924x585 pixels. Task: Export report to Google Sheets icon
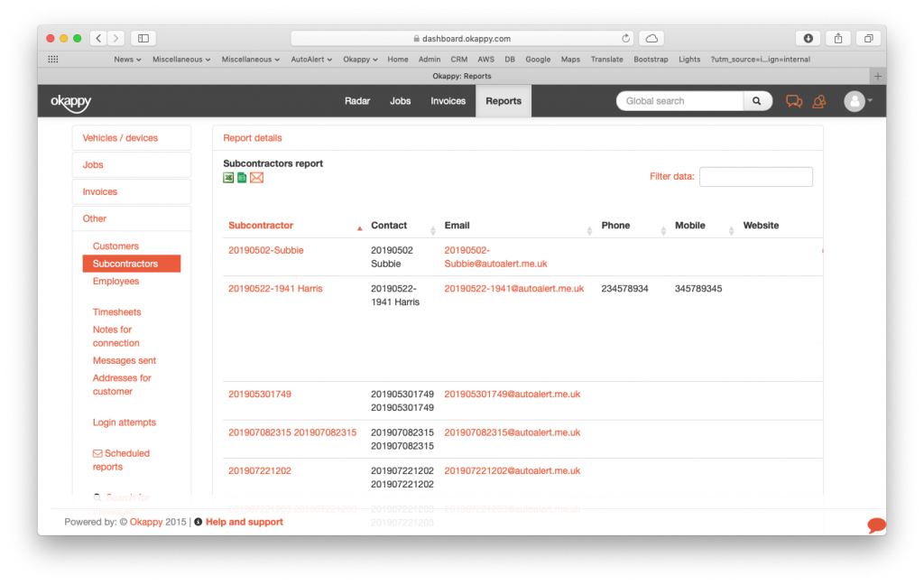pyautogui.click(x=242, y=178)
